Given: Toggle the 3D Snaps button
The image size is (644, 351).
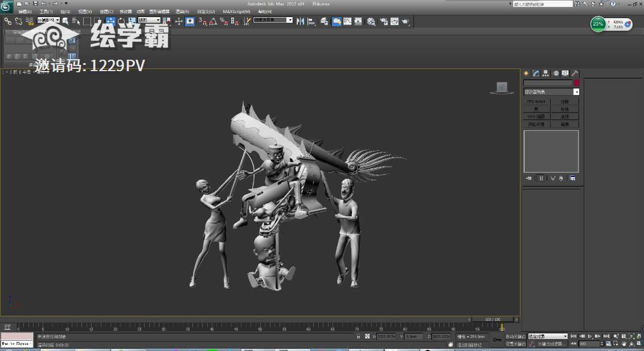Looking at the screenshot, I should [202, 21].
